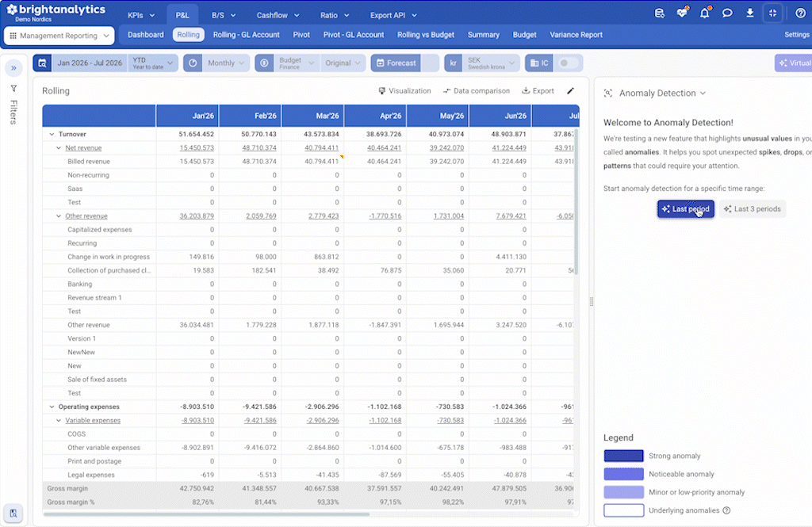Open the Monthly period dropdown
812x527 pixels.
click(x=226, y=63)
